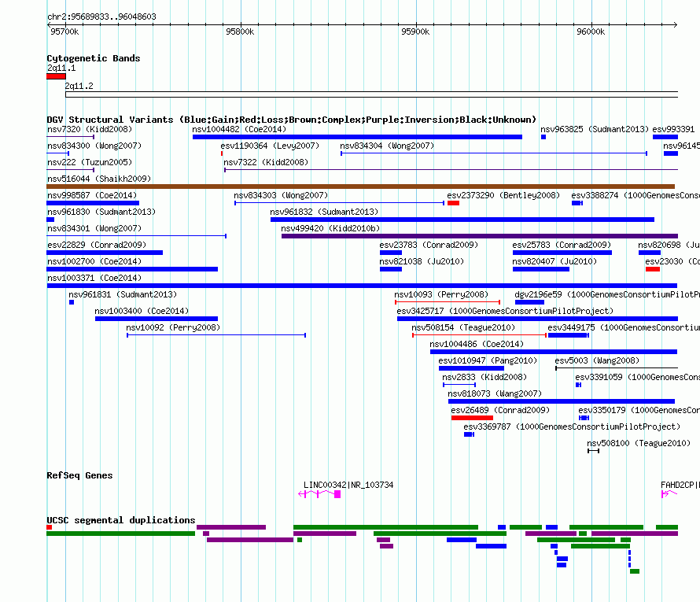This screenshot has height=602, width=700.
Task: Click the dgv2196e59 variant label
Action: pos(607,294)
